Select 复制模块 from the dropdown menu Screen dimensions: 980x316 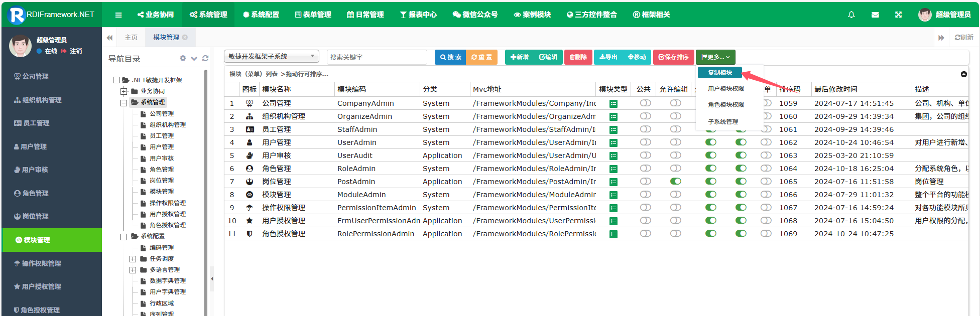click(x=720, y=73)
